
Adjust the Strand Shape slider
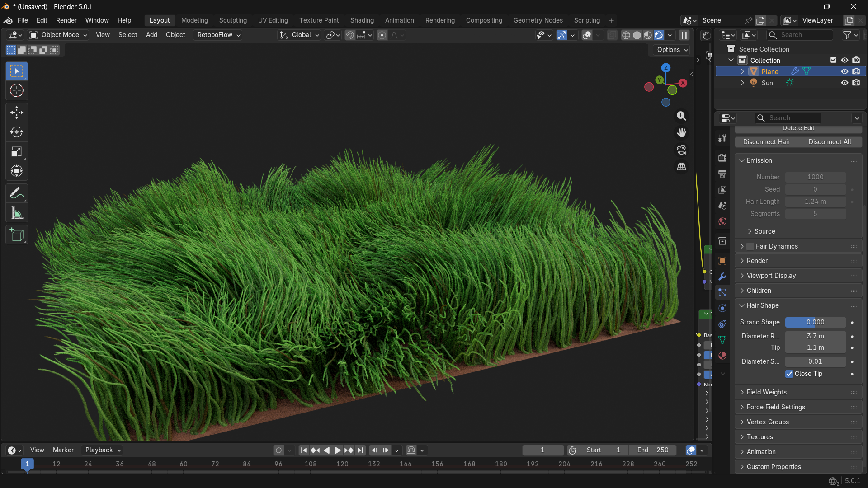pyautogui.click(x=816, y=323)
